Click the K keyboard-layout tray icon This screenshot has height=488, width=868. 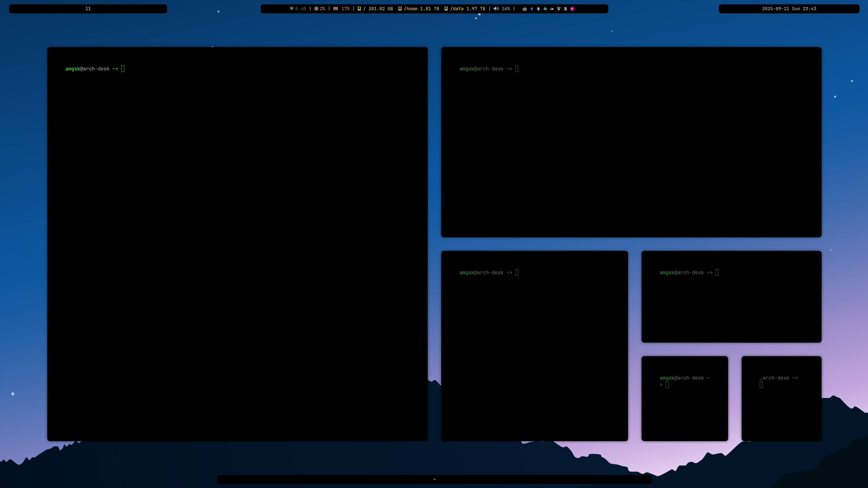566,9
